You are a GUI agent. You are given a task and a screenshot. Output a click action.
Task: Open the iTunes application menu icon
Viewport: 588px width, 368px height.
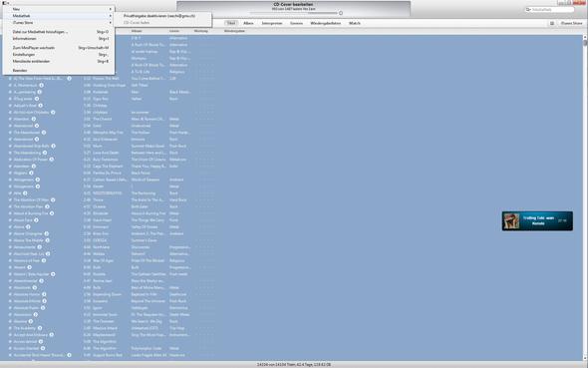pyautogui.click(x=5, y=3)
